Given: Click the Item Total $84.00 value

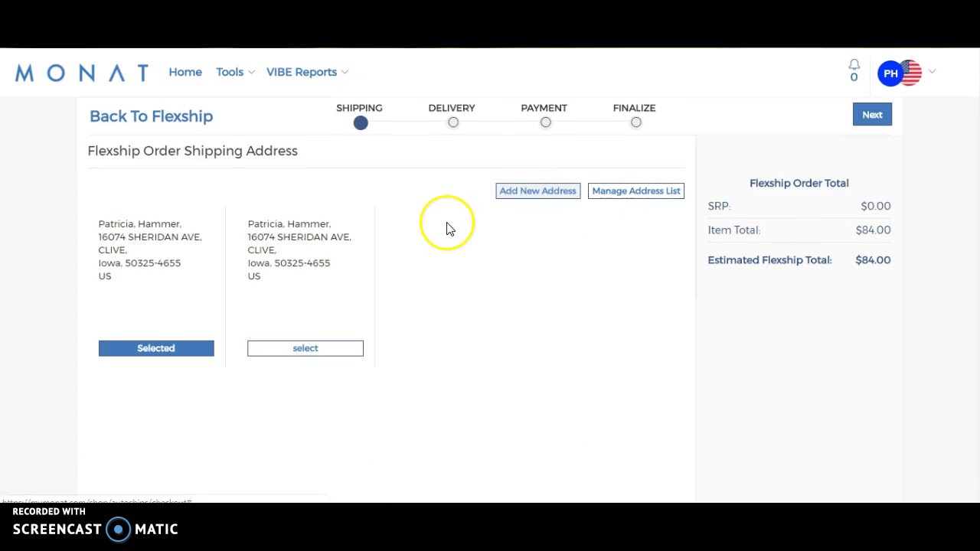Looking at the screenshot, I should (x=874, y=230).
